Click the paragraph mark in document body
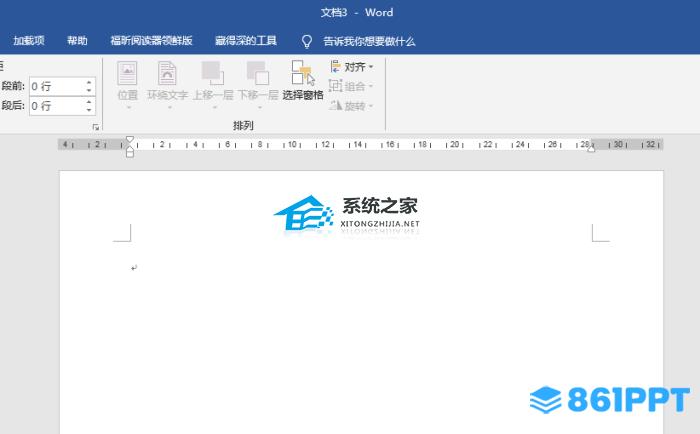700x434 pixels. (134, 268)
